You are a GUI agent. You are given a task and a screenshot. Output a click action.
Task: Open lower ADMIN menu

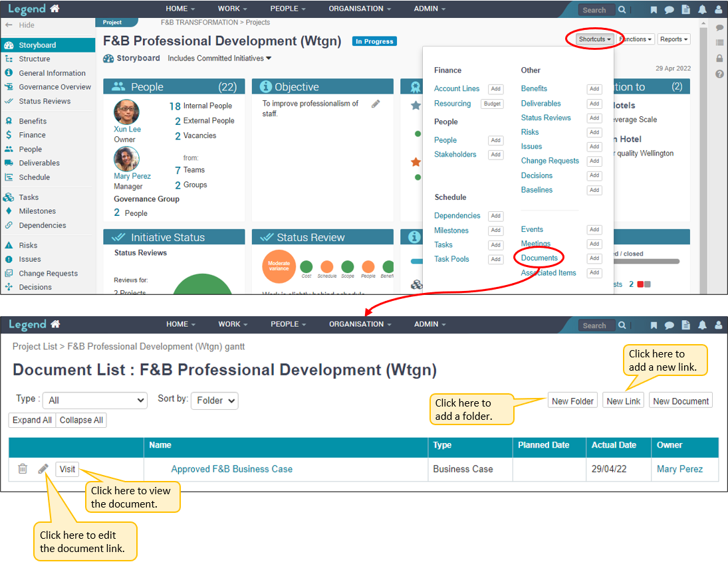coord(430,324)
